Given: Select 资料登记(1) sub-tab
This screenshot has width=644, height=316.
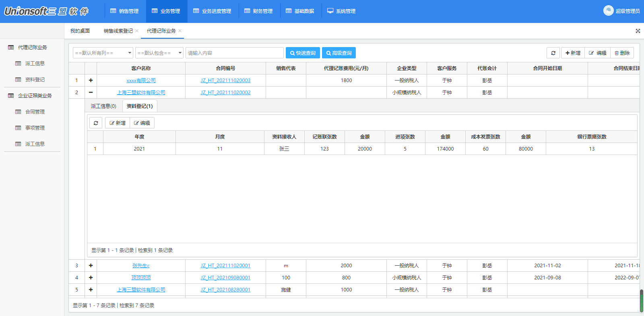Looking at the screenshot, I should (x=140, y=106).
